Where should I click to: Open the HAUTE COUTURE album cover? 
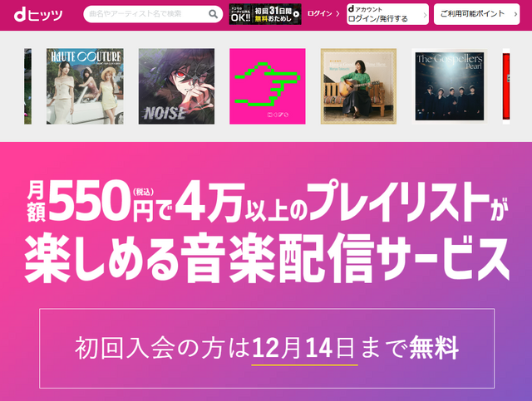coord(85,86)
